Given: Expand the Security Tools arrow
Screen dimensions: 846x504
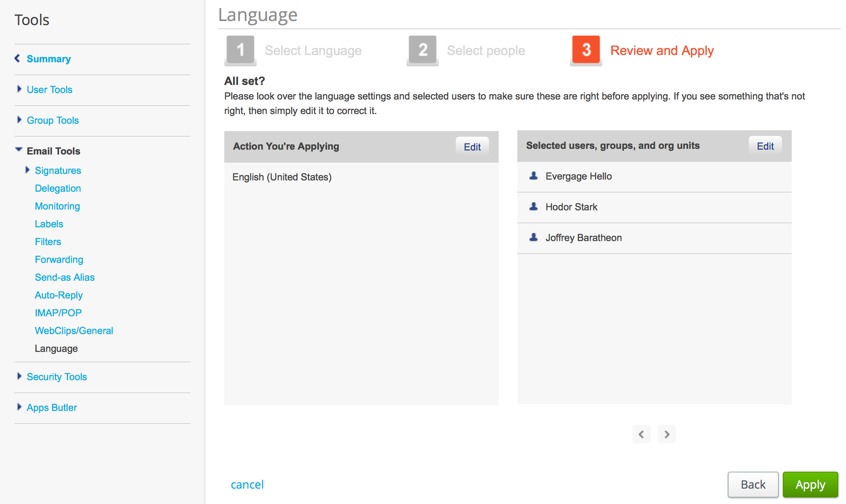Looking at the screenshot, I should pyautogui.click(x=19, y=376).
